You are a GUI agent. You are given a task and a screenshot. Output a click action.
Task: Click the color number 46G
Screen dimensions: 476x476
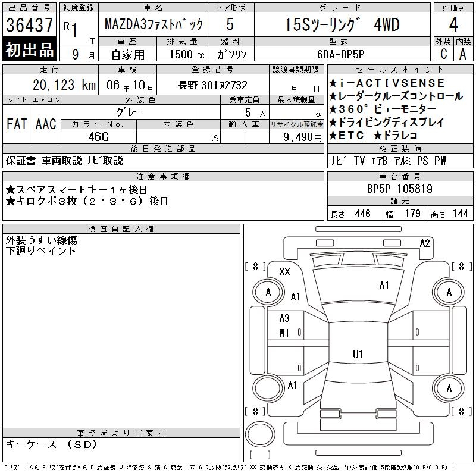point(98,137)
